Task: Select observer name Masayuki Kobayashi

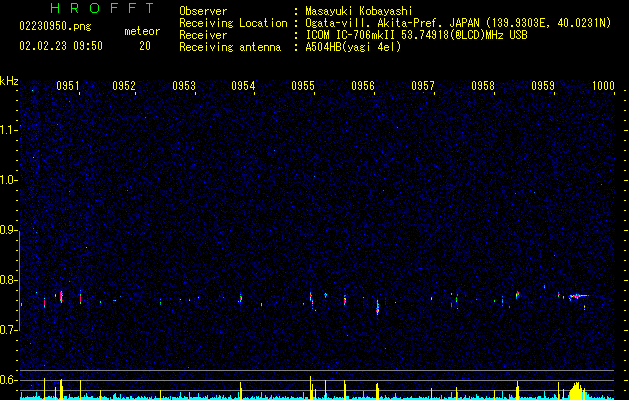Action: [359, 11]
